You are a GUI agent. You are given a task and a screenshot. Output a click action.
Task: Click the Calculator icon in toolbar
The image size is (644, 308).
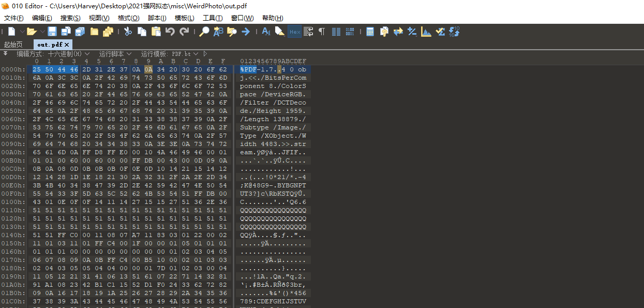tap(370, 32)
